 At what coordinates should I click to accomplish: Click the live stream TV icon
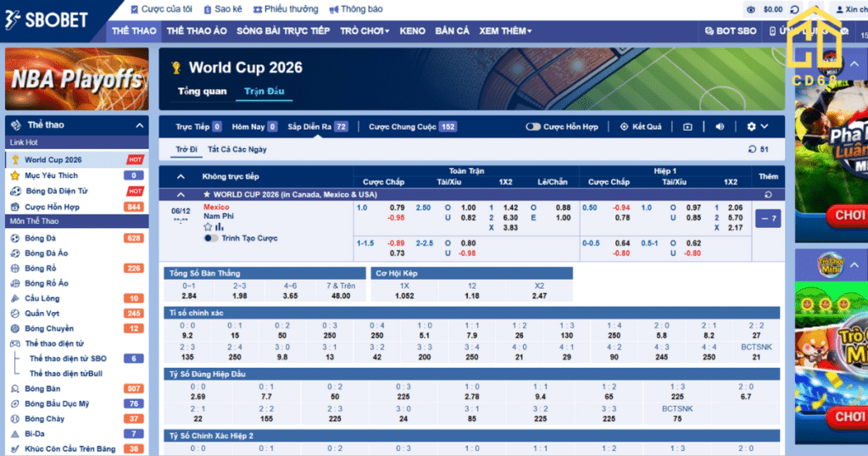click(687, 127)
